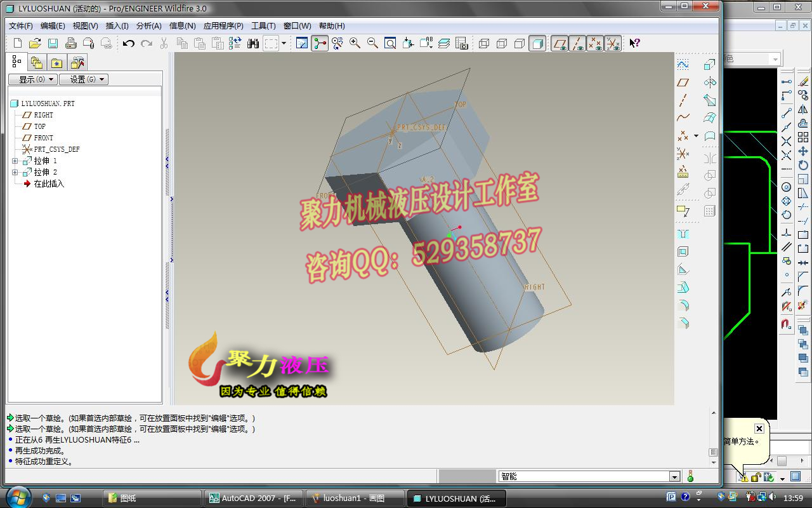Open the 显示 dropdown in the model tree panel
Image resolution: width=812 pixels, height=508 pixels.
coord(32,79)
